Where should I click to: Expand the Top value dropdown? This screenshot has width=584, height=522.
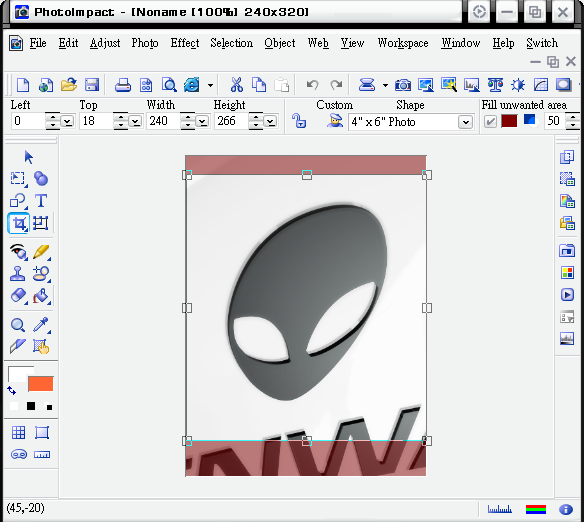(x=135, y=121)
